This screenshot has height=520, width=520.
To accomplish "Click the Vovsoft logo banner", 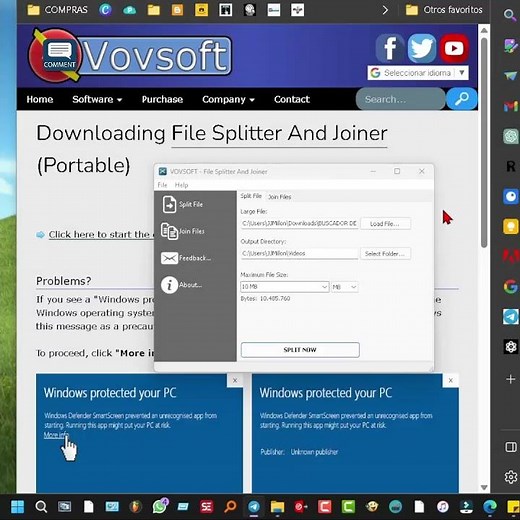I will [x=130, y=55].
